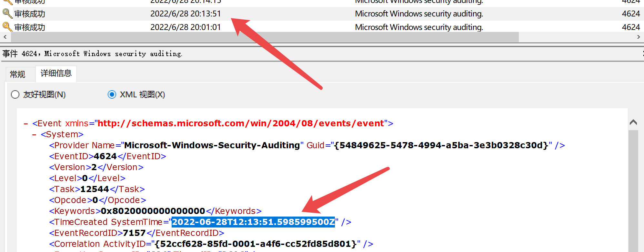The height and width of the screenshot is (252, 644).
Task: Click the left arrow of the event list scrollbar
Action: 5,37
